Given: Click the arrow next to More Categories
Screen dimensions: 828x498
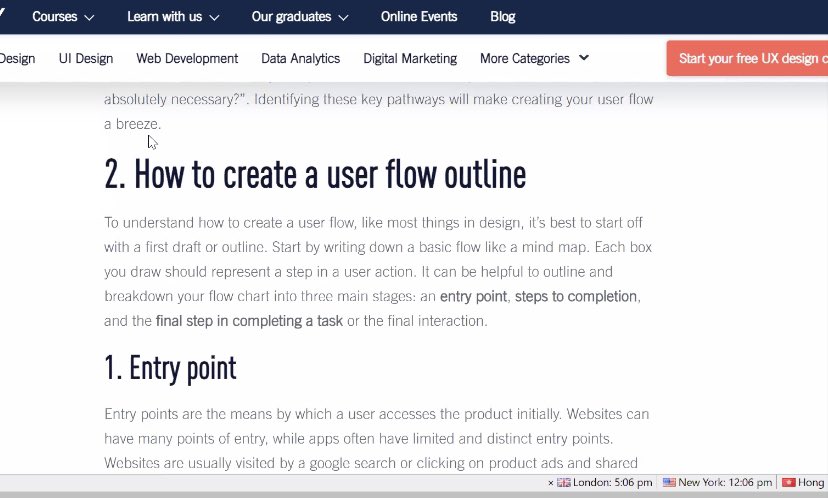Looking at the screenshot, I should click(x=584, y=58).
